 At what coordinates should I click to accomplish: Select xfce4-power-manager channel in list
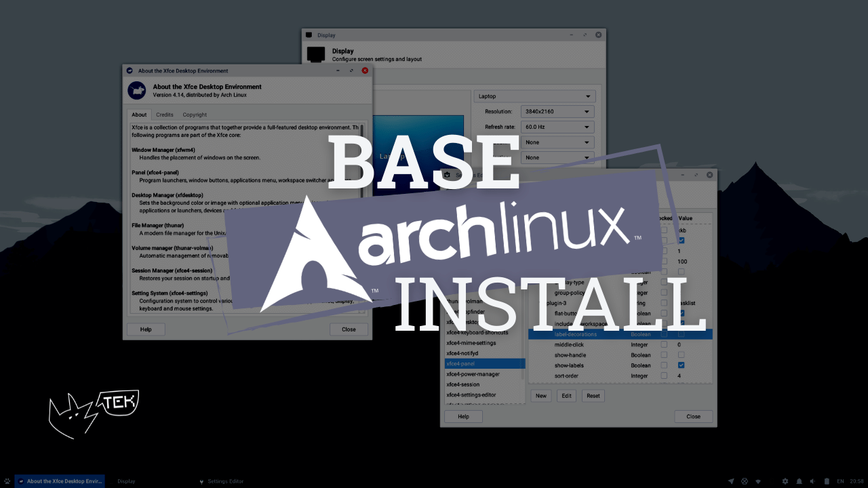click(473, 374)
